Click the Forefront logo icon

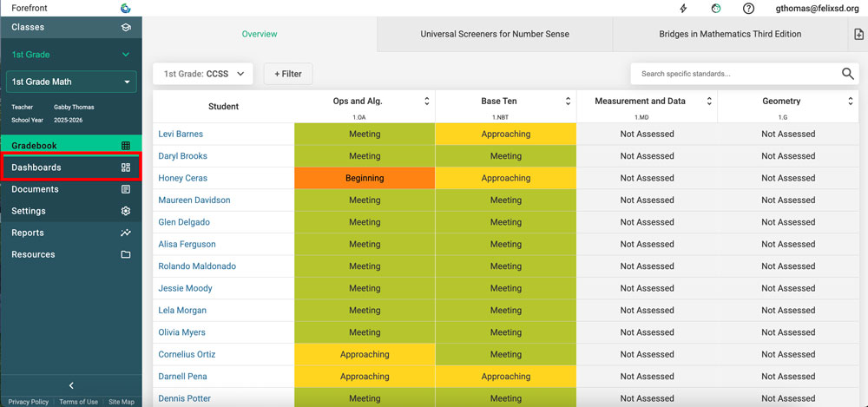point(126,9)
